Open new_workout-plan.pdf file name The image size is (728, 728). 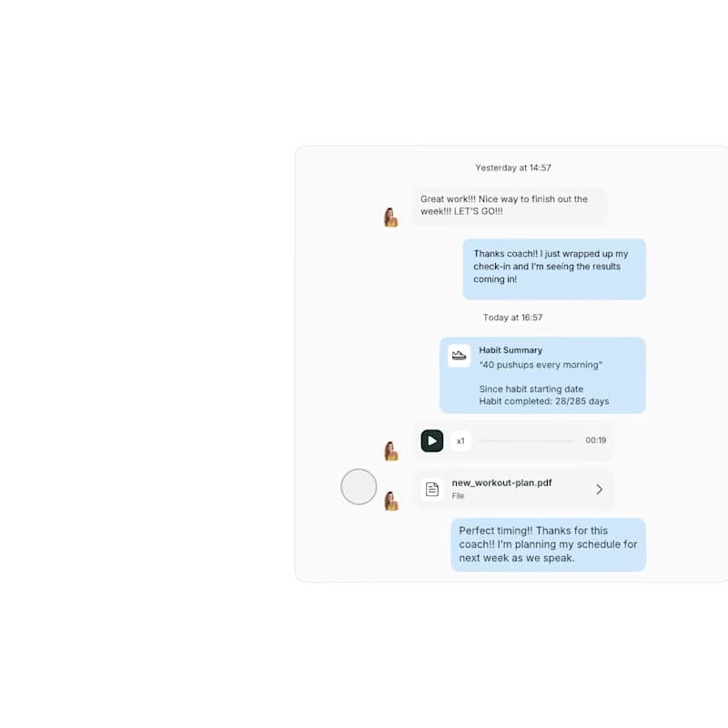tap(501, 483)
